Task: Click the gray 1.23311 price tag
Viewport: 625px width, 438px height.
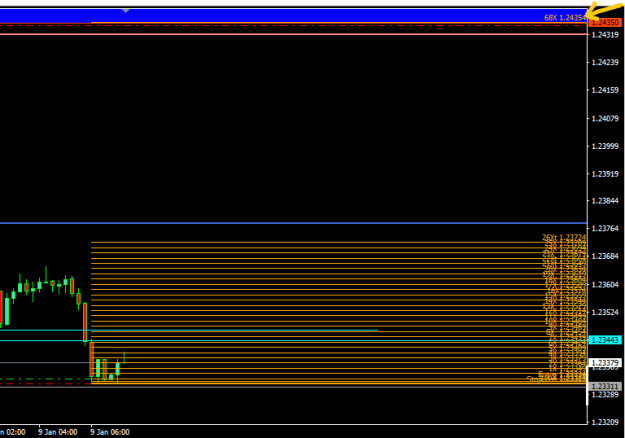Action: click(605, 386)
